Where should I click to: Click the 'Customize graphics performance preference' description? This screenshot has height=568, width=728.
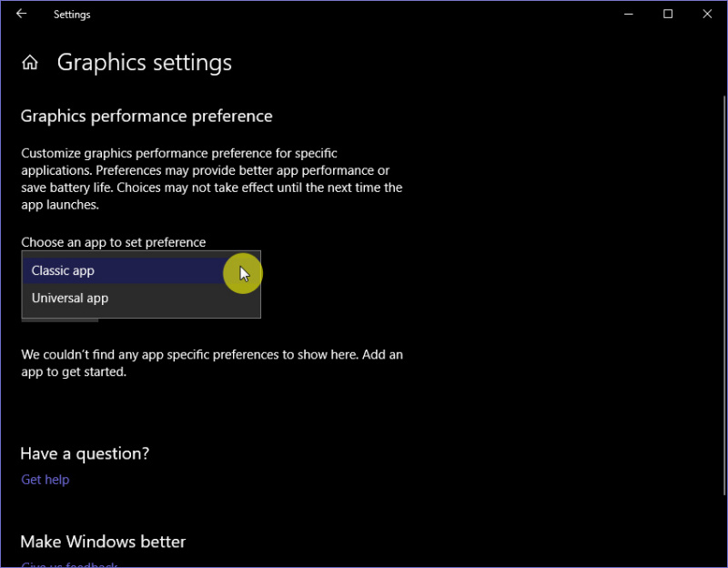coord(212,178)
